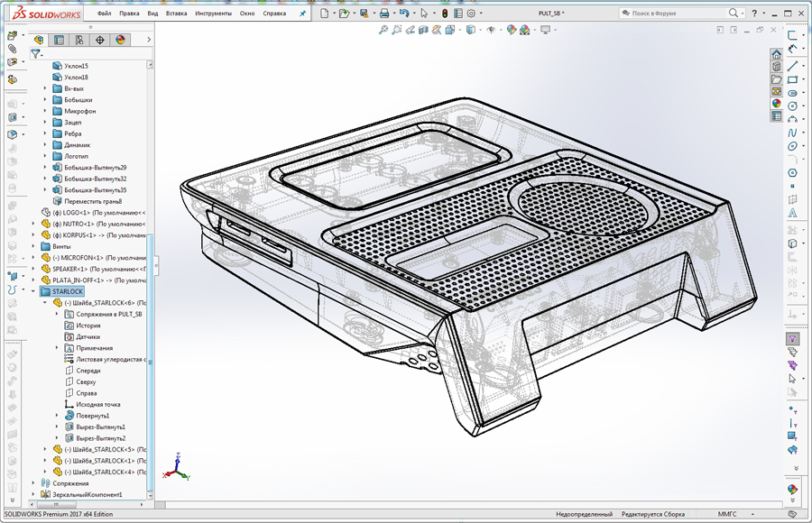Toggle View Settings on the heads-up toolbar
The width and height of the screenshot is (812, 523).
tap(544, 29)
